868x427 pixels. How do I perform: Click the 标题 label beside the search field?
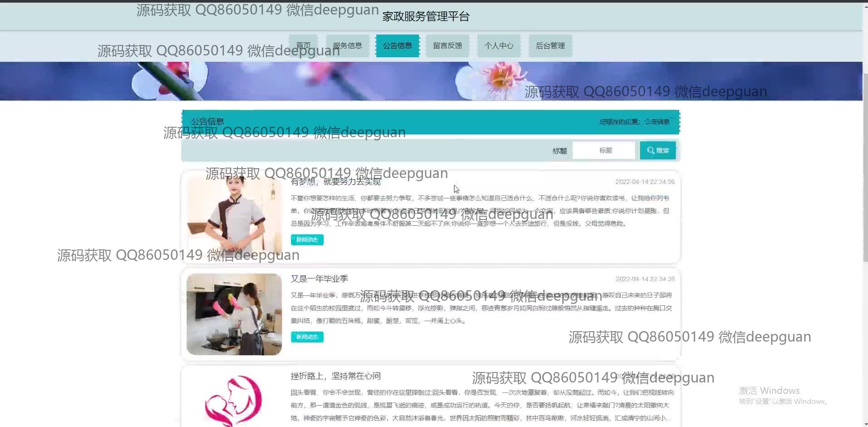tap(560, 151)
